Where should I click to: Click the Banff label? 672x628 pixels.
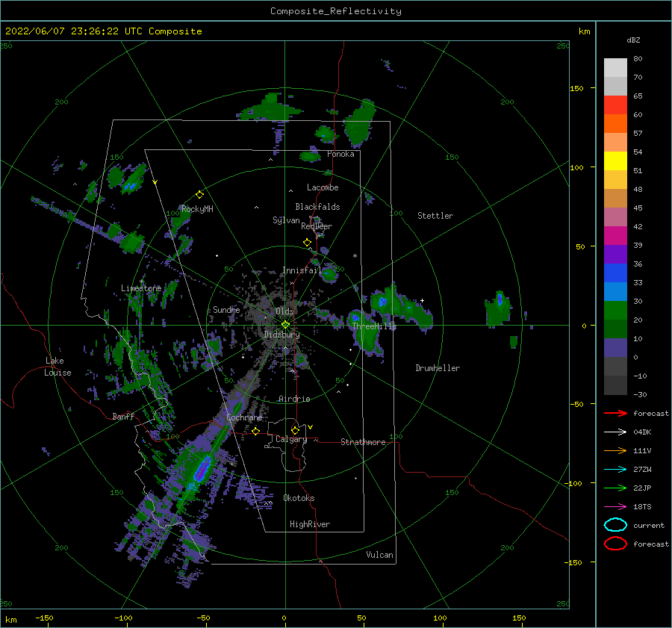click(123, 417)
